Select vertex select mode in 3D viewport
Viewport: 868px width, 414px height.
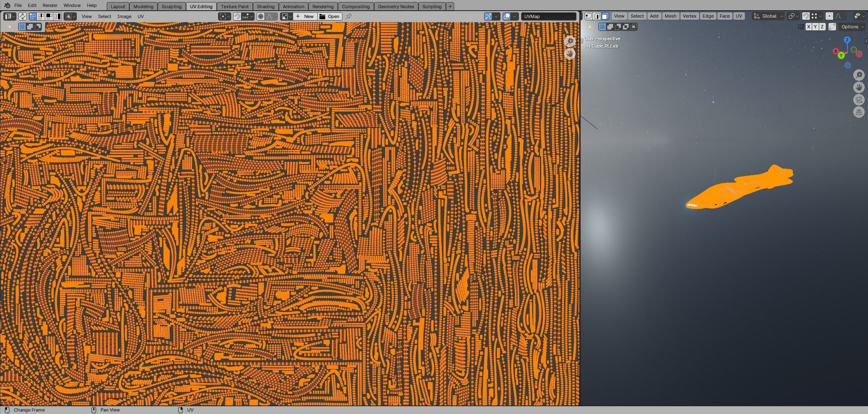point(589,16)
